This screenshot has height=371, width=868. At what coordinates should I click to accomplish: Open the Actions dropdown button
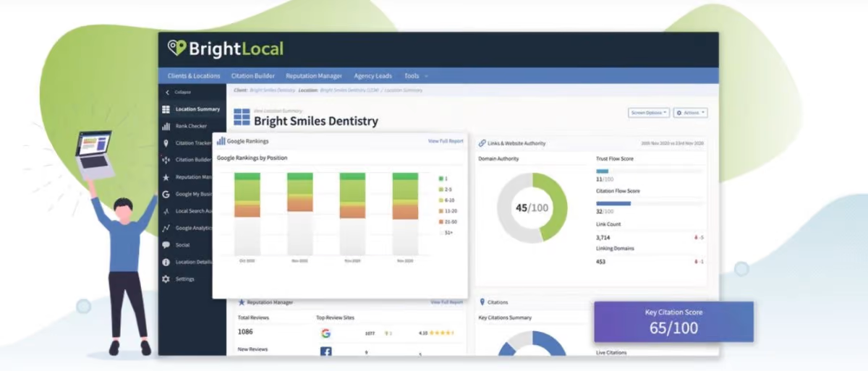[690, 113]
